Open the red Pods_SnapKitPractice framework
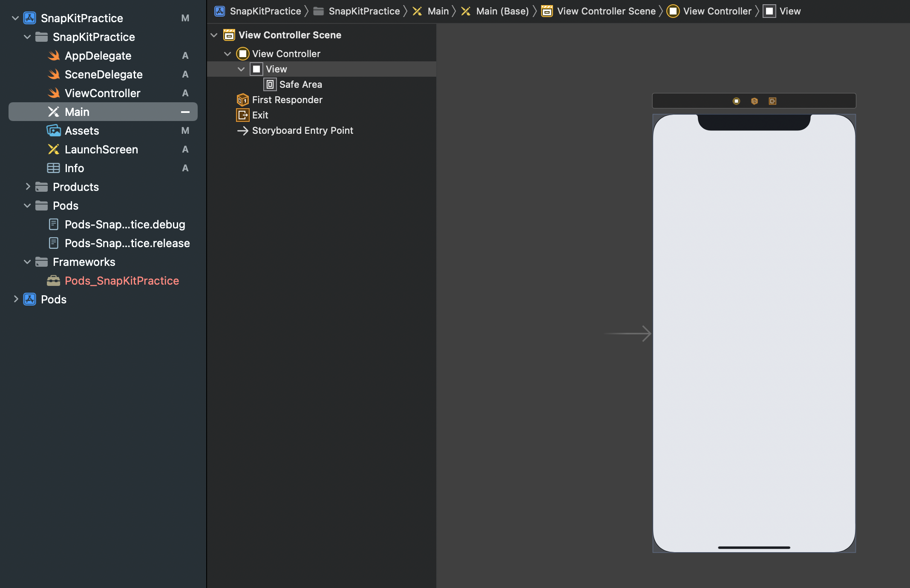This screenshot has height=588, width=910. [121, 281]
